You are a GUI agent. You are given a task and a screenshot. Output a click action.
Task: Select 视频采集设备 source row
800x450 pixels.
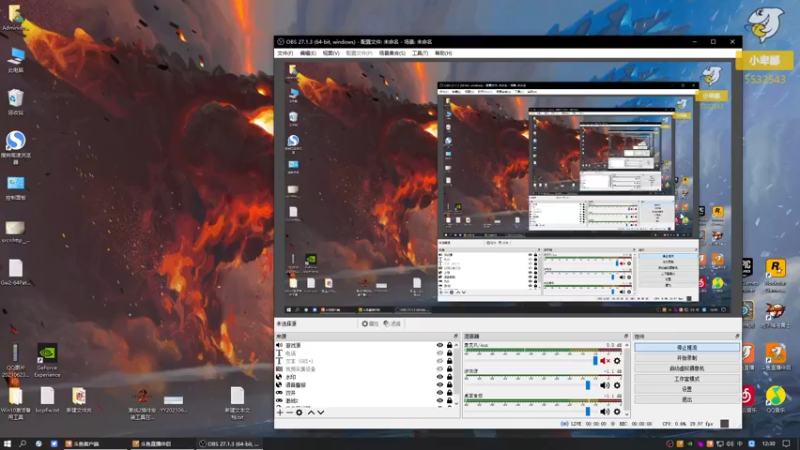click(365, 369)
